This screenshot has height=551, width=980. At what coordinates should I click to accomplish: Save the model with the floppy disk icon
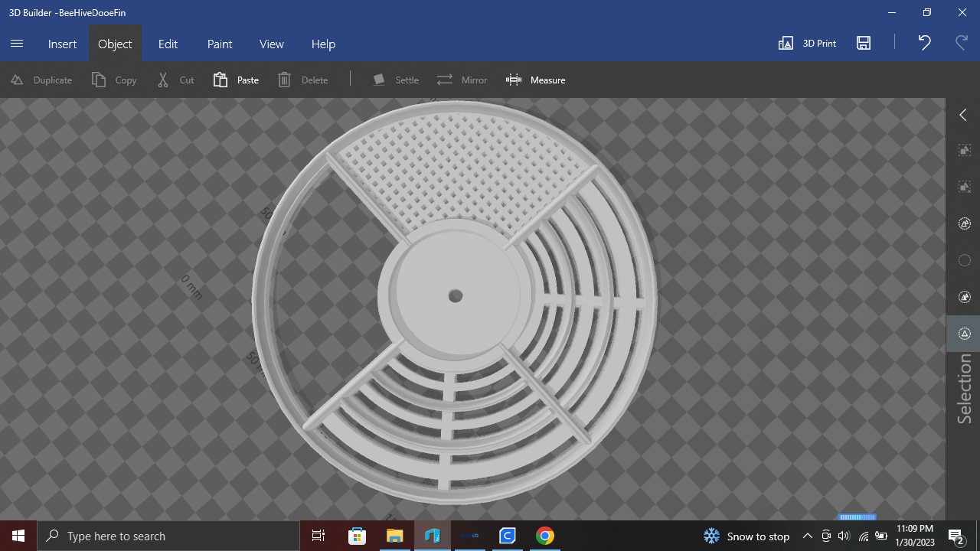point(864,44)
